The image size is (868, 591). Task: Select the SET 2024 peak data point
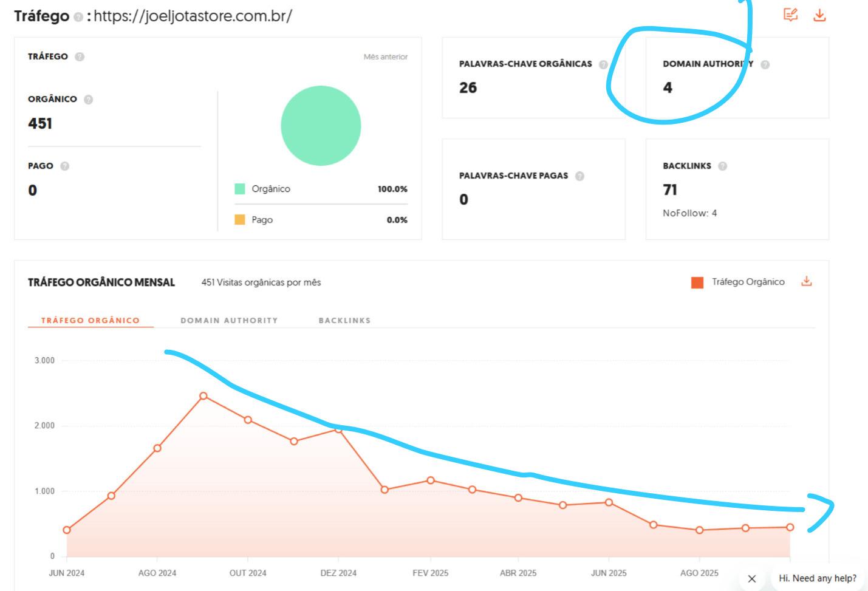[202, 395]
